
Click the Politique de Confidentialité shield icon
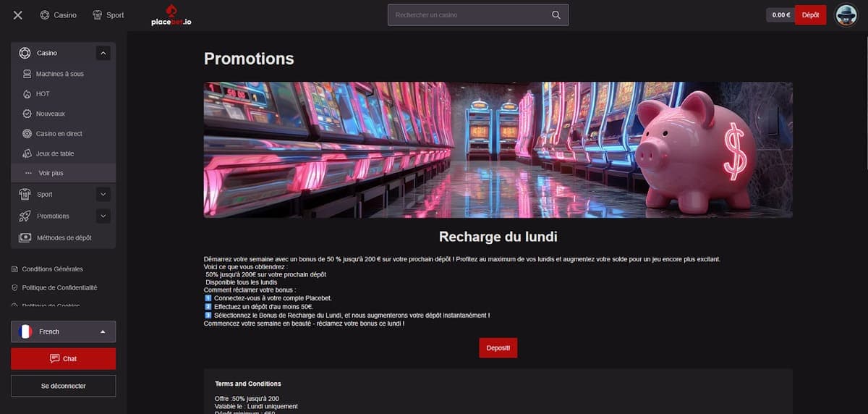(x=15, y=287)
